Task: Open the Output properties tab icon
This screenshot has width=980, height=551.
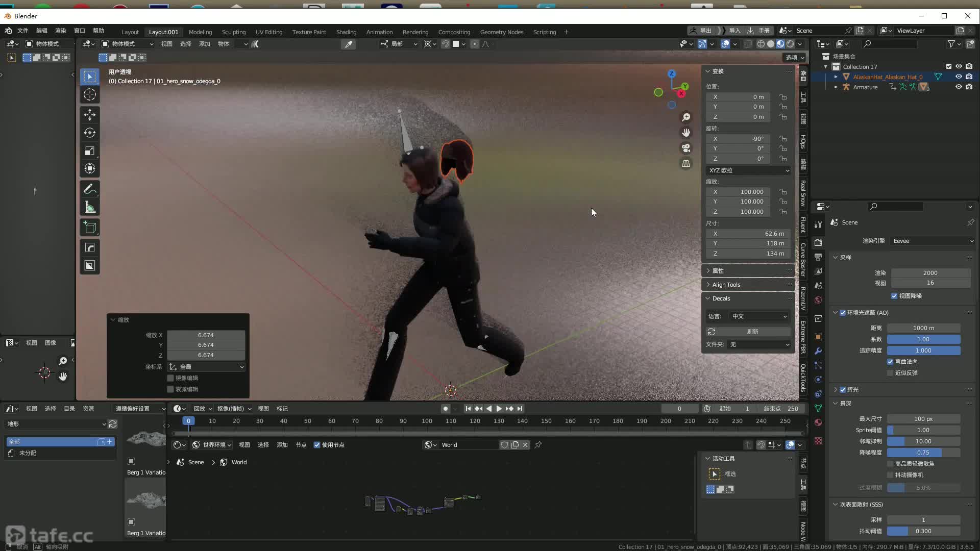Action: [x=818, y=257]
